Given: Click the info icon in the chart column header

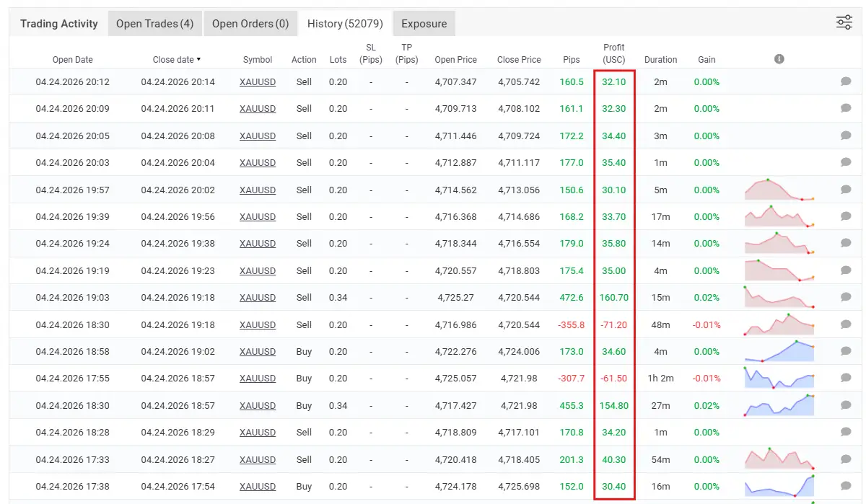Looking at the screenshot, I should tap(779, 59).
